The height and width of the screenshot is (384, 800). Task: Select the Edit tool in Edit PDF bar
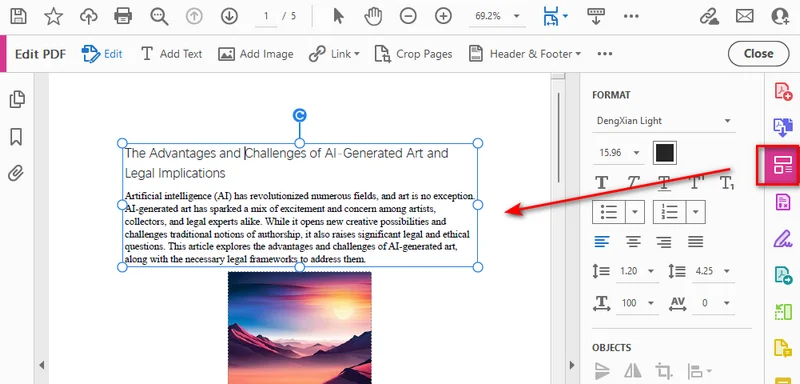click(x=102, y=54)
